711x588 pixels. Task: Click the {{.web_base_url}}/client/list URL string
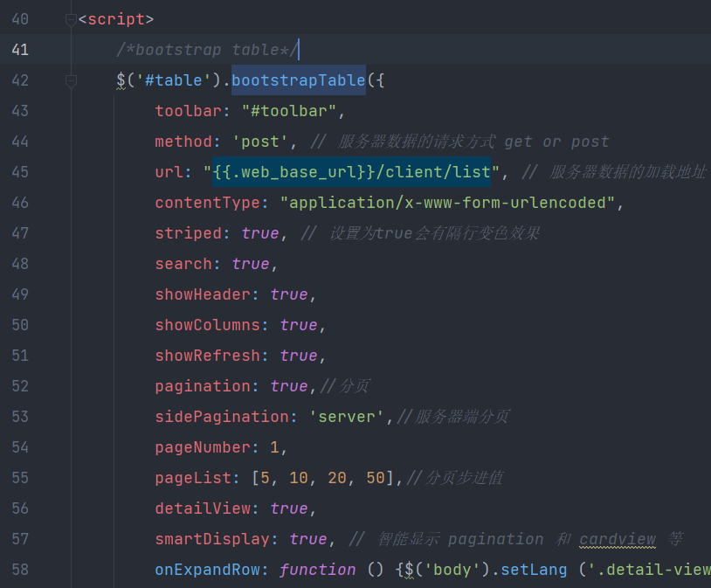[x=351, y=172]
